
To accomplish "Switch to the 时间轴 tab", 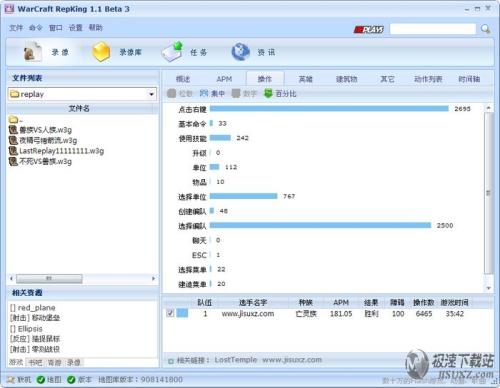I will [469, 79].
